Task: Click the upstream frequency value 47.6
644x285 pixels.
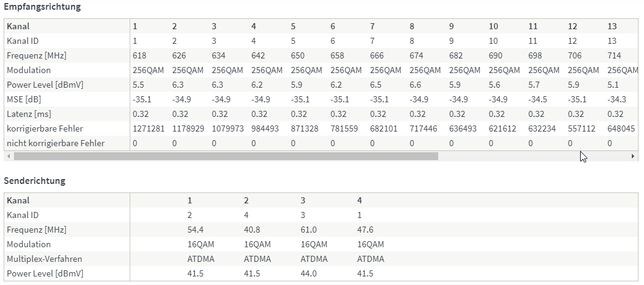Action: point(366,230)
